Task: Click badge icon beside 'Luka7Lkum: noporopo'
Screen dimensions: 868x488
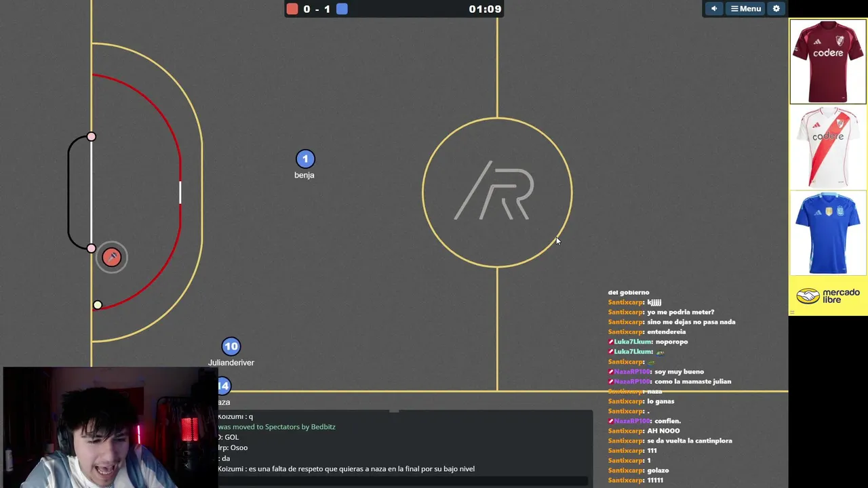Action: (610, 342)
